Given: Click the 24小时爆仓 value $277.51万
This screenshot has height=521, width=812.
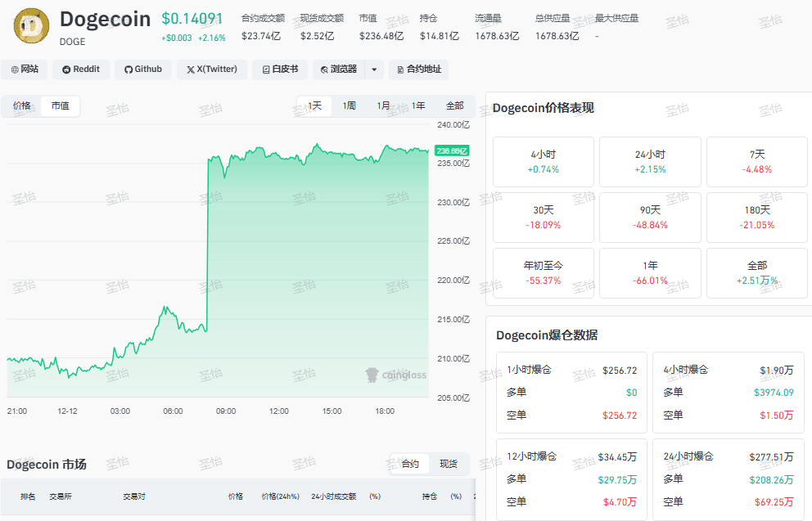Looking at the screenshot, I should (771, 457).
